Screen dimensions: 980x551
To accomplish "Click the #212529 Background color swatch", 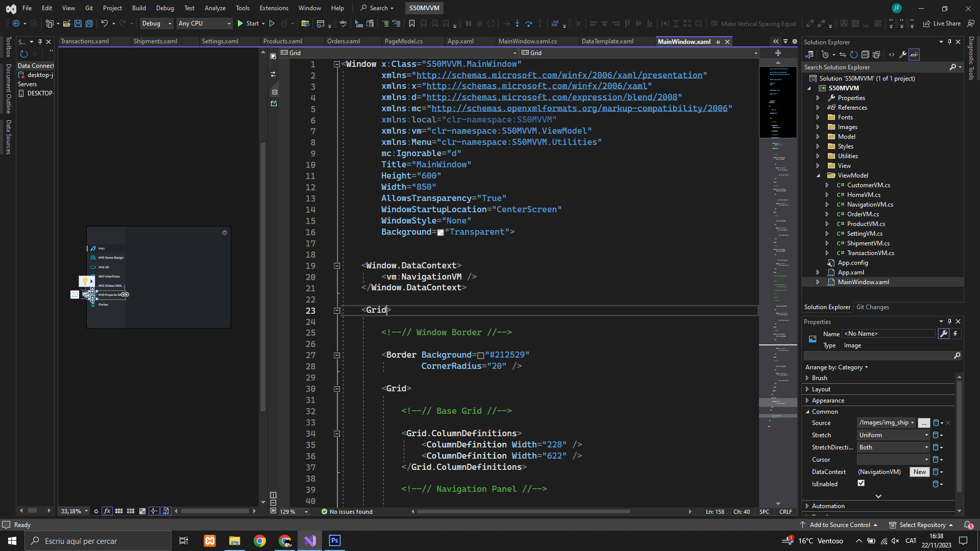I will click(x=480, y=356).
